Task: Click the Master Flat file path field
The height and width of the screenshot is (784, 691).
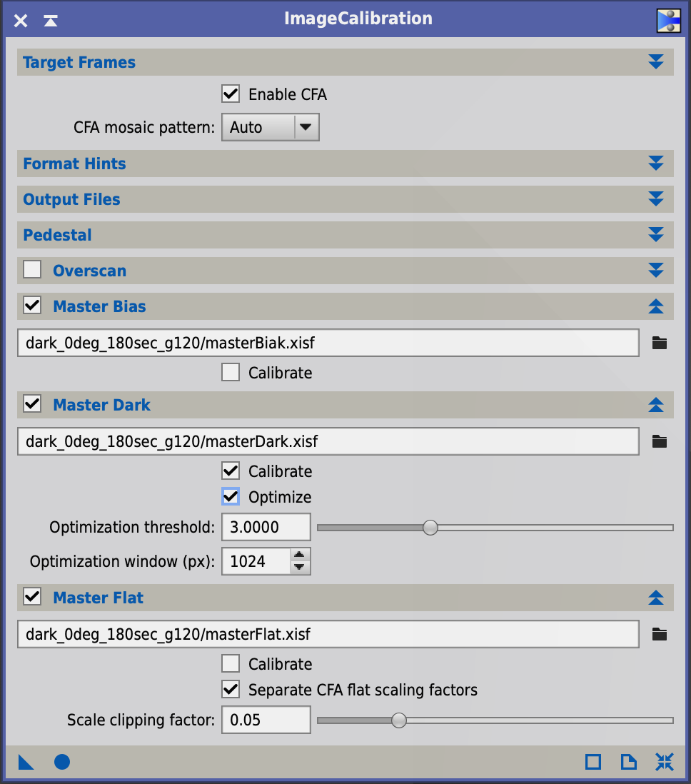Action: [x=328, y=635]
